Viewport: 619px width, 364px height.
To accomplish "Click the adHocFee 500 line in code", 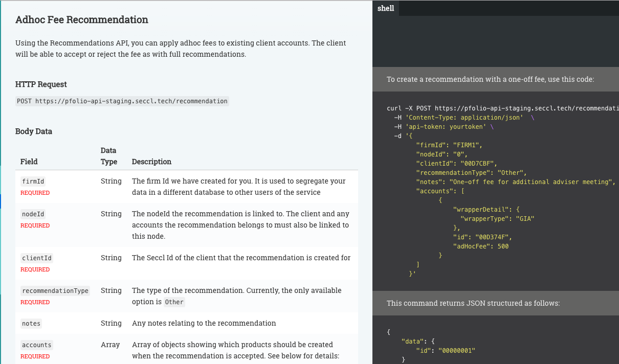I will pos(480,246).
